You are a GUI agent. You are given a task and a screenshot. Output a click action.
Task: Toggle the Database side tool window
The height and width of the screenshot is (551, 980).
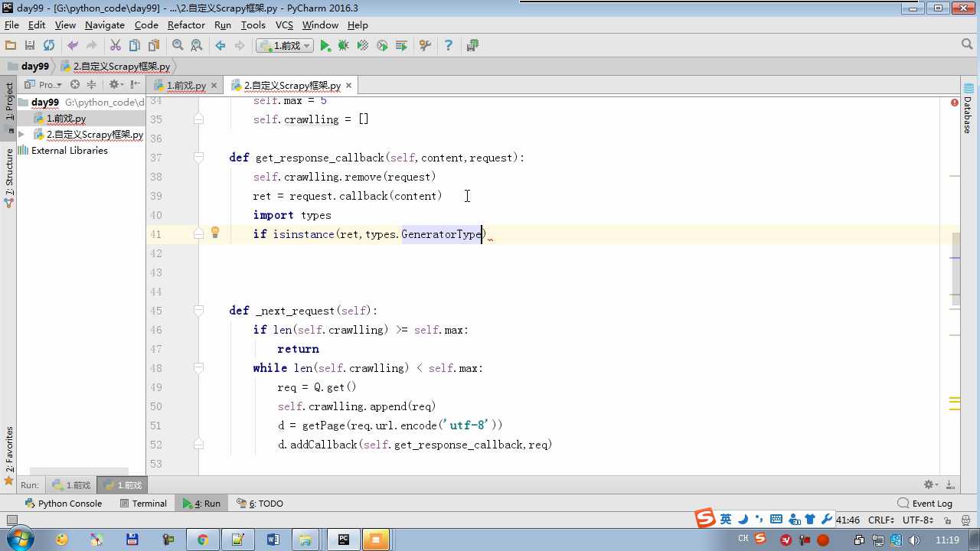[x=968, y=109]
